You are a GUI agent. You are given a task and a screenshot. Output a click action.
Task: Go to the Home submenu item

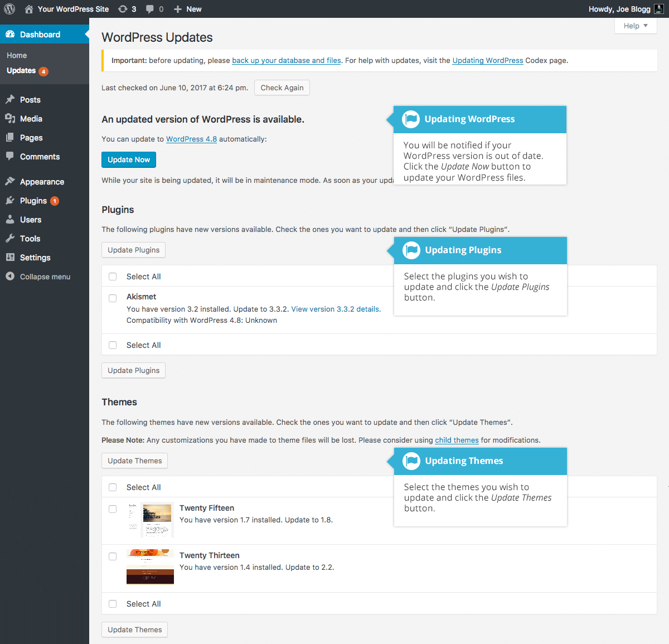point(17,55)
